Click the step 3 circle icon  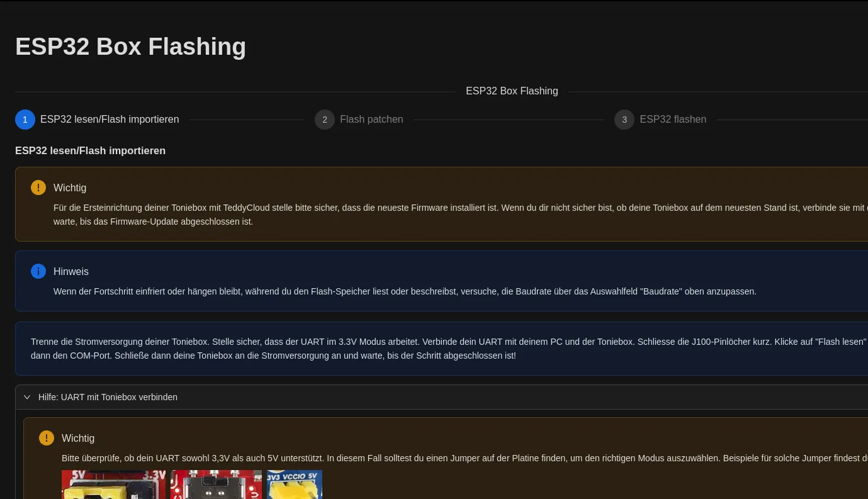[624, 120]
